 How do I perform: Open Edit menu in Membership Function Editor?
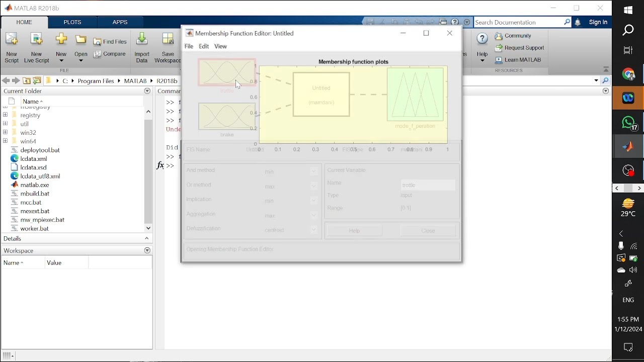204,46
